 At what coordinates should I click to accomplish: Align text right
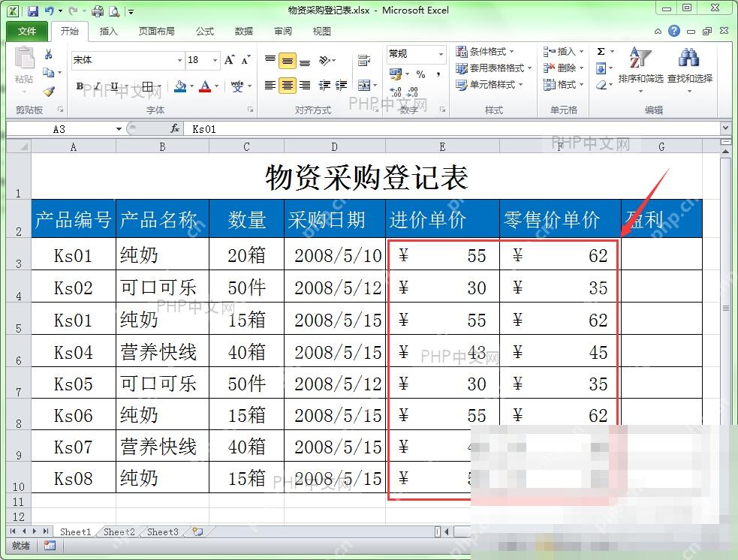(x=305, y=85)
